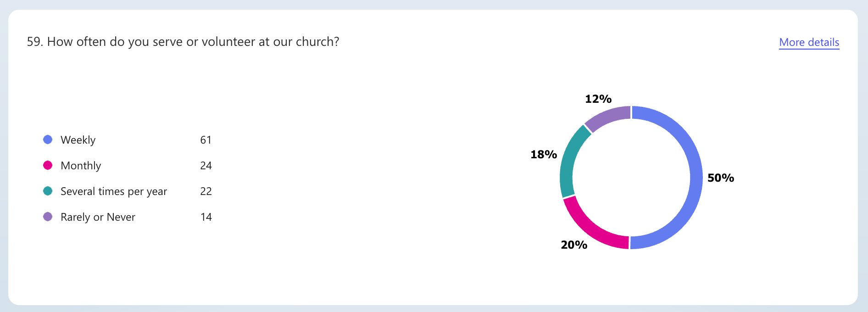Select the Monthly legend label

(x=81, y=166)
